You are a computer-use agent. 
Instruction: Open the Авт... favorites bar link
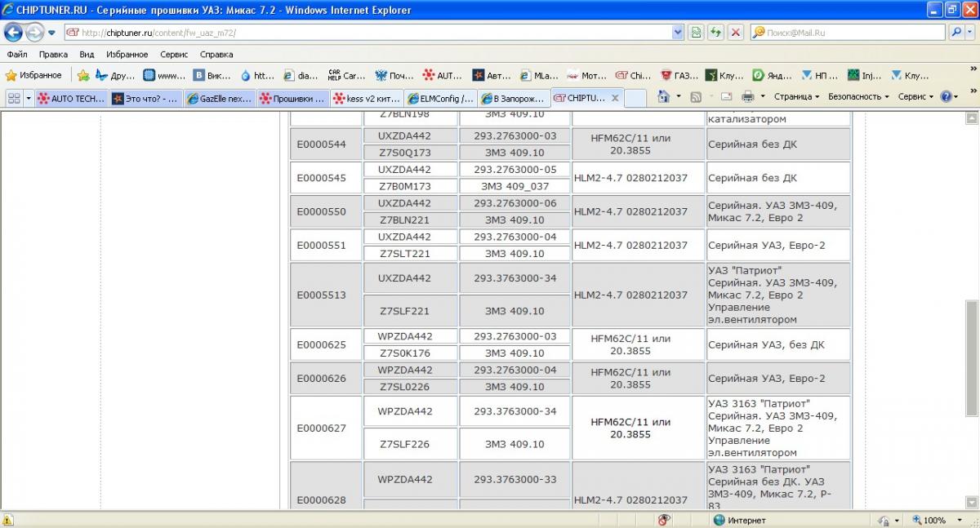click(x=492, y=75)
